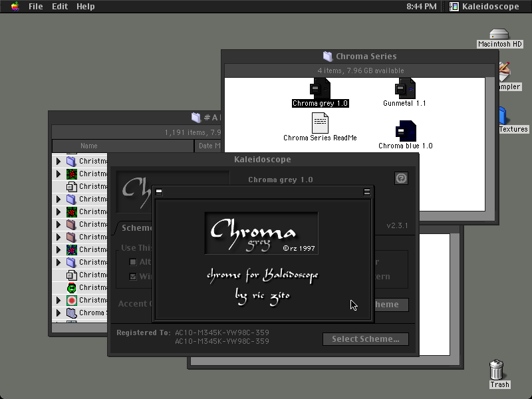Select the Chroma Series ReadMe document
The height and width of the screenshot is (399, 532).
(320, 123)
